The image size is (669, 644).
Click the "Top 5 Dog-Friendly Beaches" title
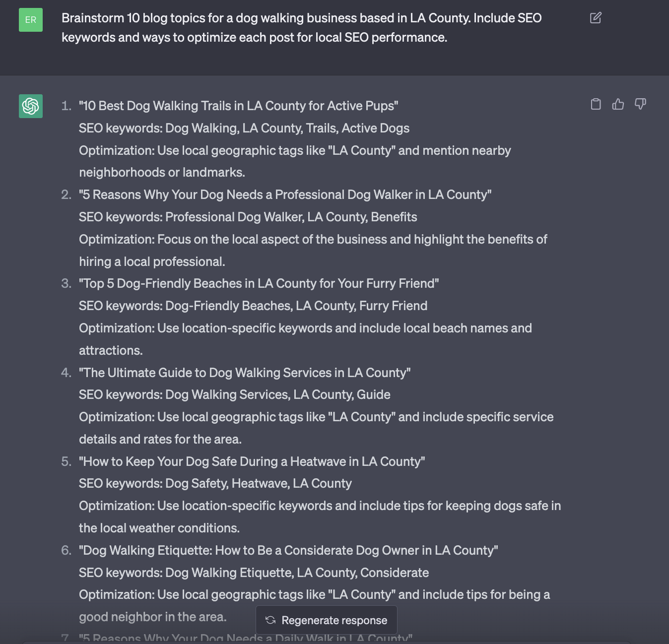tap(259, 283)
